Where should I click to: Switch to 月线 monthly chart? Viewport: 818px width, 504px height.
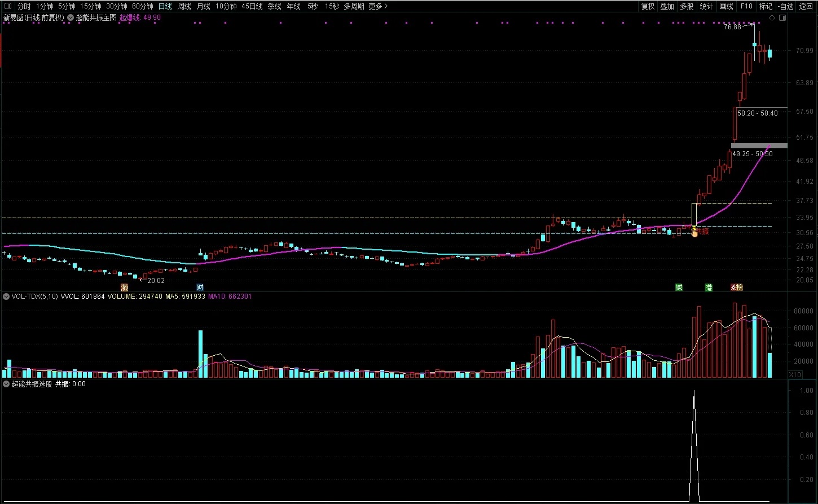[x=204, y=6]
